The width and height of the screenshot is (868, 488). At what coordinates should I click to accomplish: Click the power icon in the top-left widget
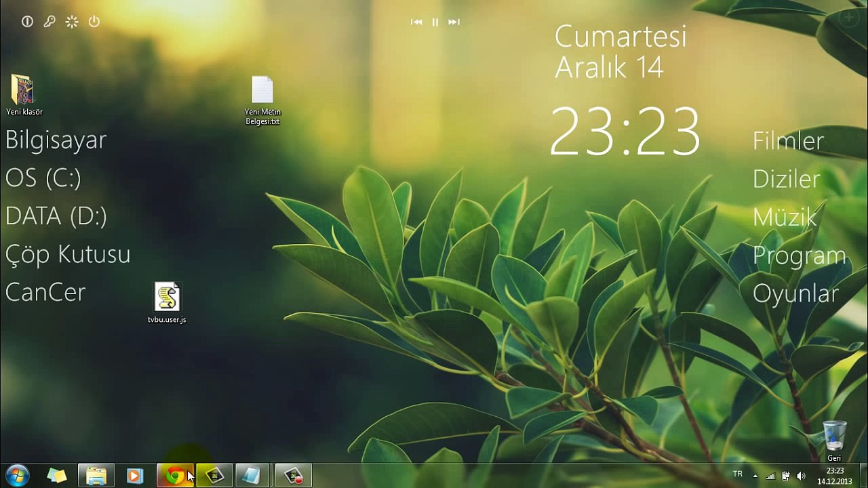coord(94,22)
